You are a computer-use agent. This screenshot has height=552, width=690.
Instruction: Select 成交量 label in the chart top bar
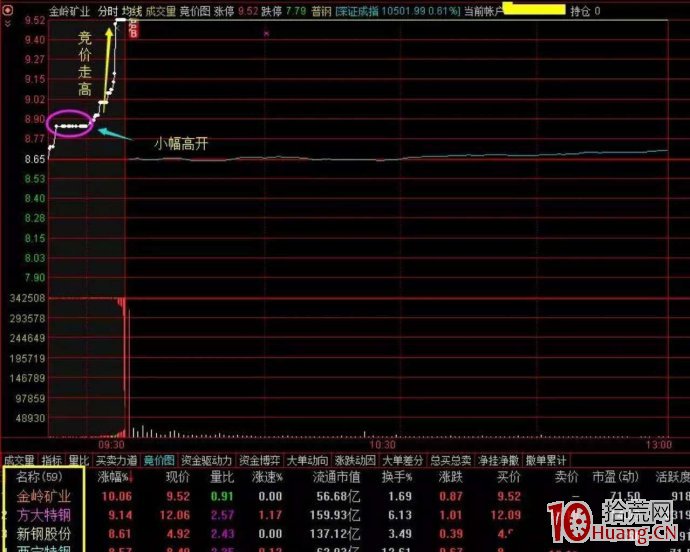click(161, 11)
